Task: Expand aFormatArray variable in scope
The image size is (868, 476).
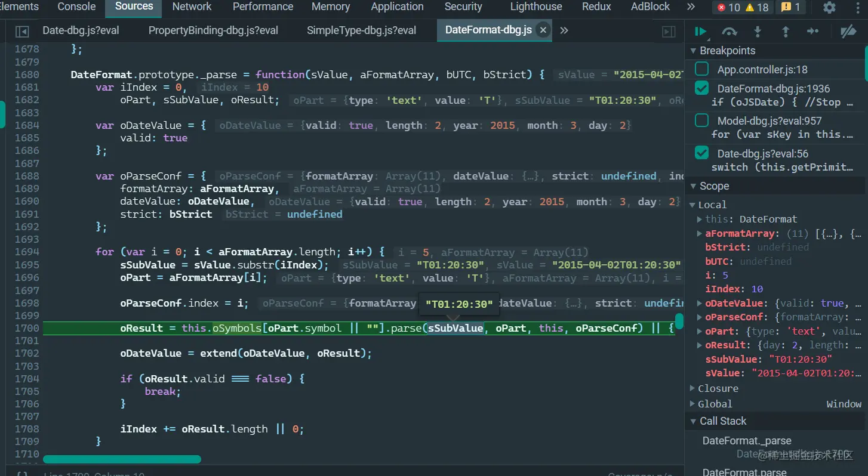Action: tap(700, 233)
